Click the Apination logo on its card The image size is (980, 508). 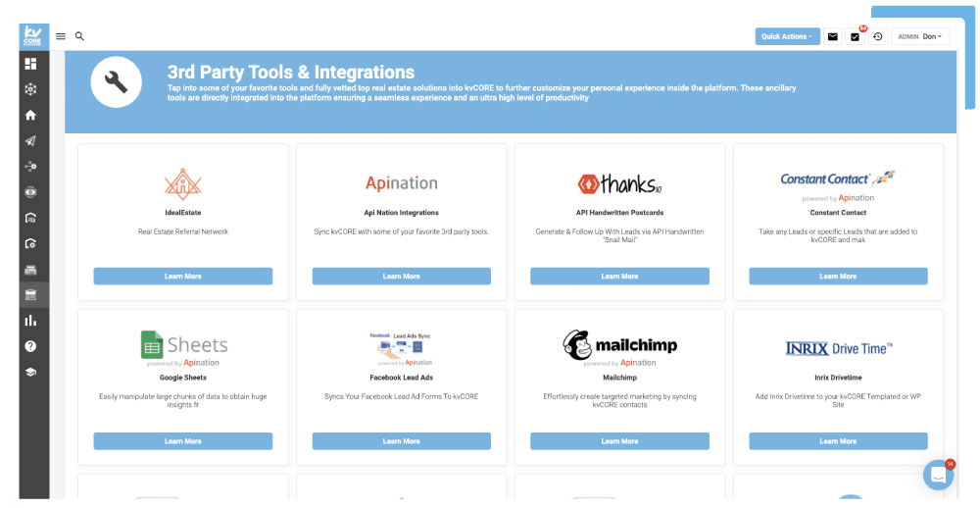tap(401, 183)
